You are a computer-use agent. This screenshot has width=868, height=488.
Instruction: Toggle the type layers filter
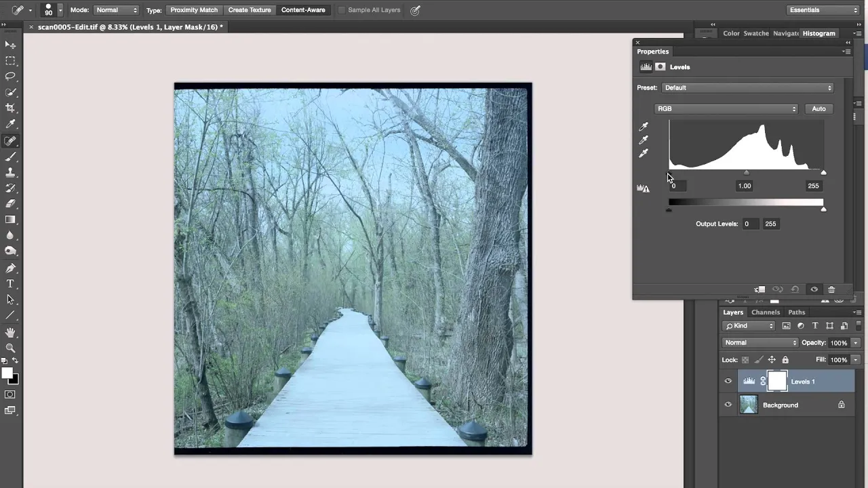pyautogui.click(x=815, y=326)
